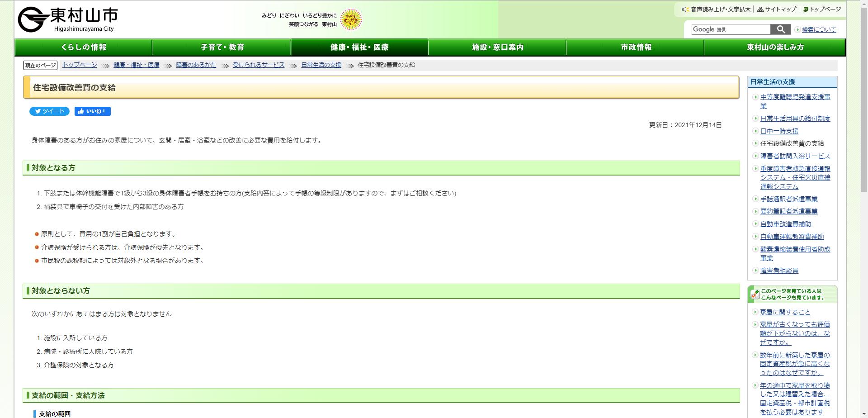Click arrow icon beside 自動車改造費補助
The image size is (868, 418).
[x=755, y=224]
